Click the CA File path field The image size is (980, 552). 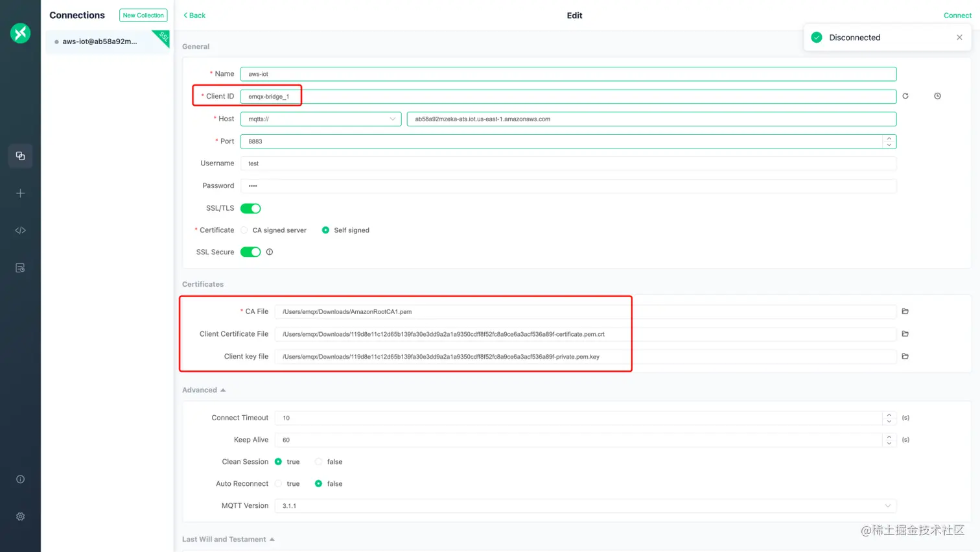585,312
